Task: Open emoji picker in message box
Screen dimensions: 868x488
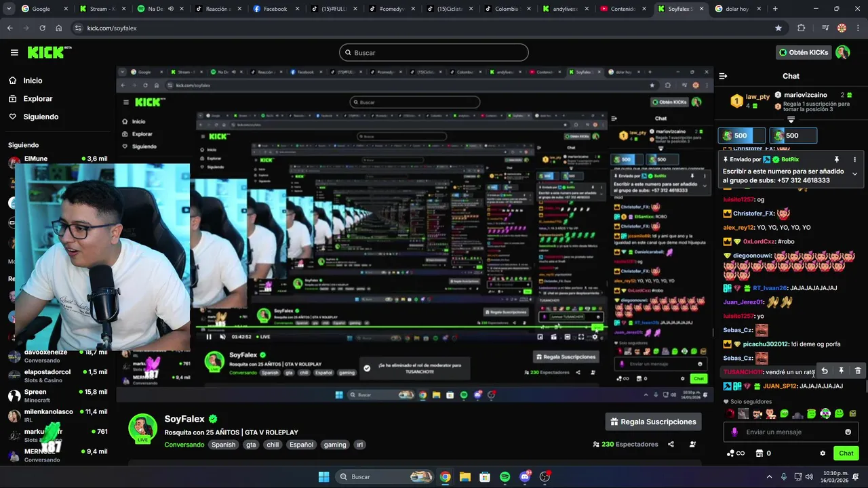Action: click(848, 432)
